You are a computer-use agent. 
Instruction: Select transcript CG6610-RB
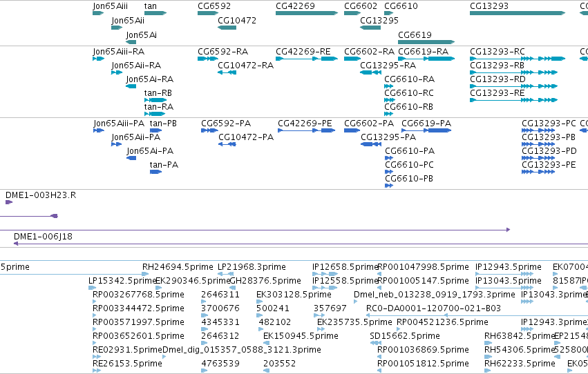388,114
